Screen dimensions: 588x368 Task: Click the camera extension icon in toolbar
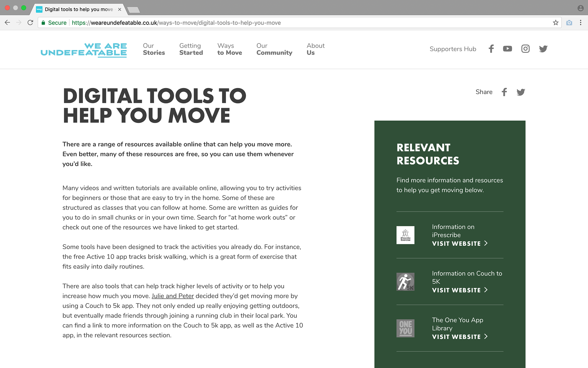(569, 23)
